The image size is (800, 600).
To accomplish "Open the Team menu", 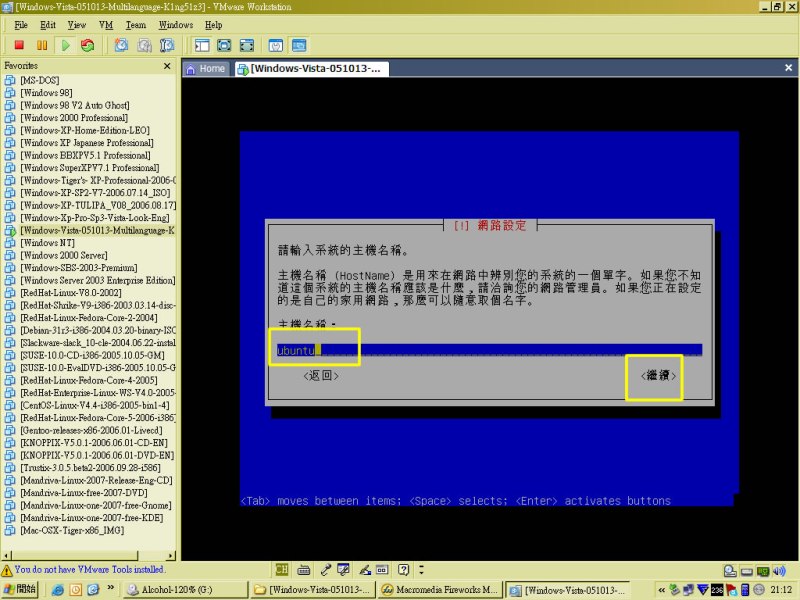I will click(136, 25).
